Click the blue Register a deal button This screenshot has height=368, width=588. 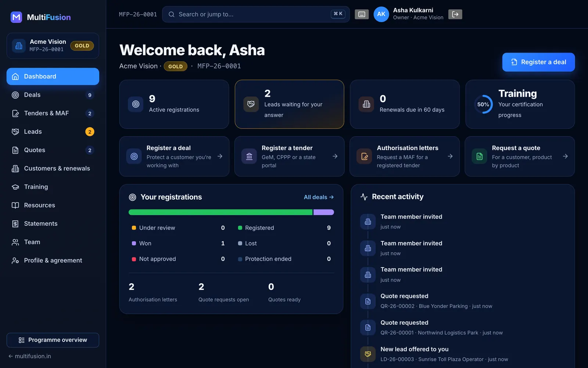coord(538,62)
